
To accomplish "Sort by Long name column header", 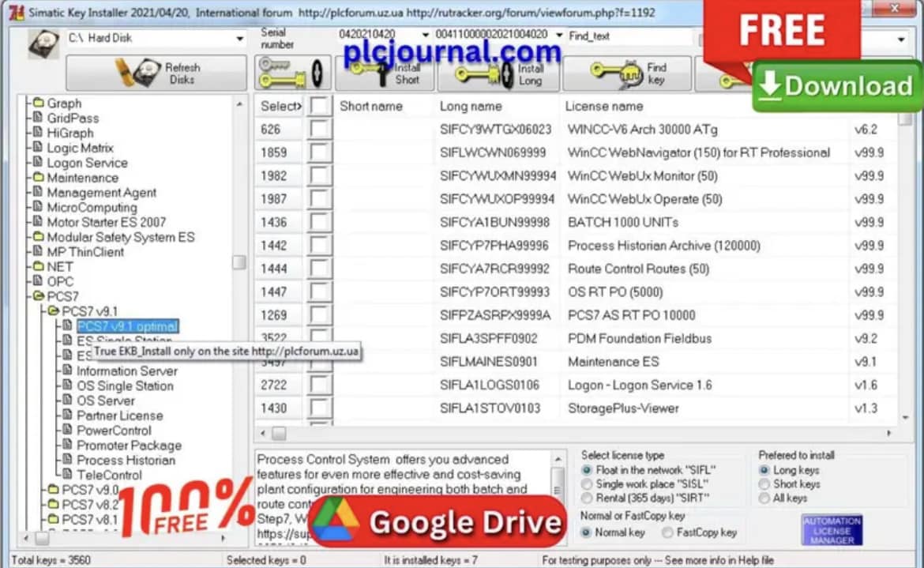I will [x=470, y=107].
